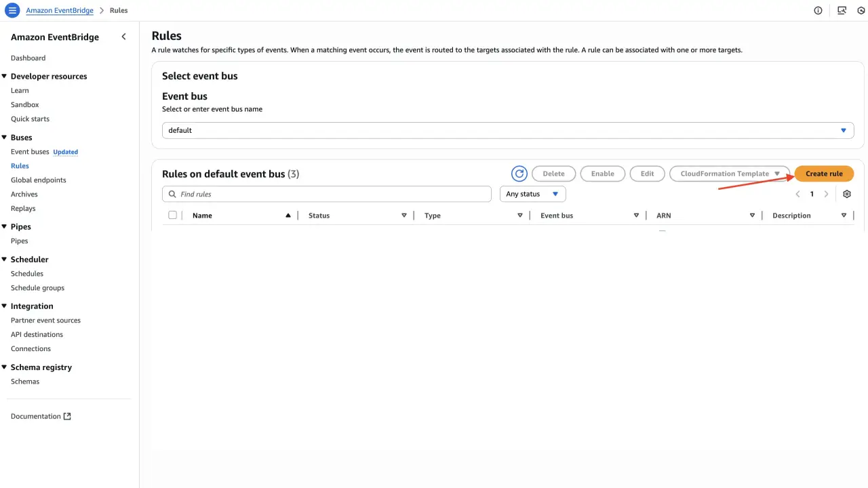Follow the Amazon EventBridge breadcrumb link
Viewport: 868px width, 488px height.
coord(60,11)
